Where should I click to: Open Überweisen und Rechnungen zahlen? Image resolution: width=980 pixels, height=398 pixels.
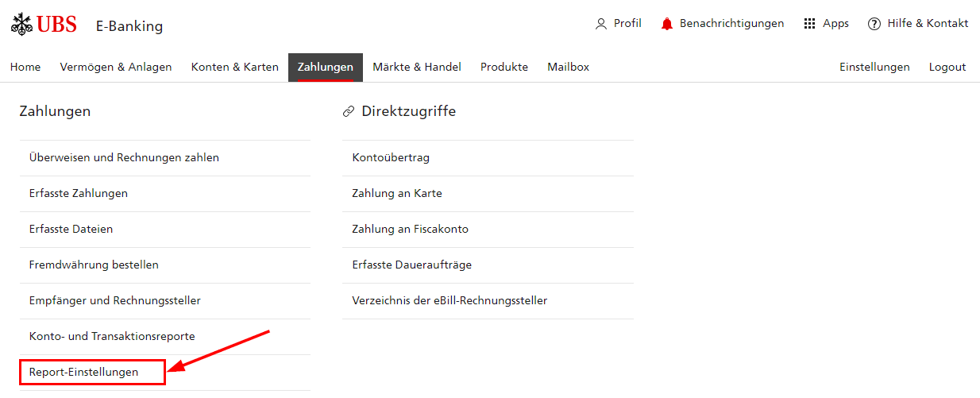coord(165,158)
